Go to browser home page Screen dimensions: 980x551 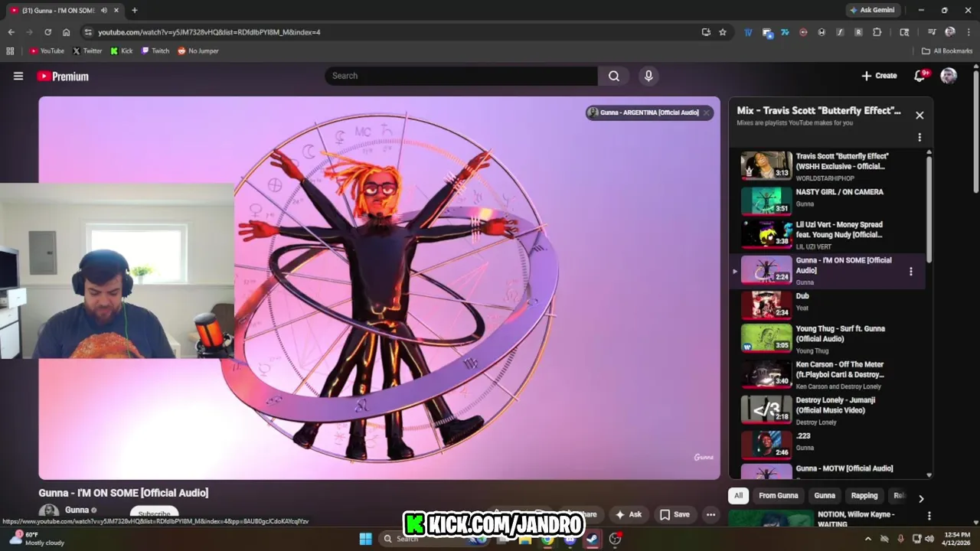(x=66, y=32)
